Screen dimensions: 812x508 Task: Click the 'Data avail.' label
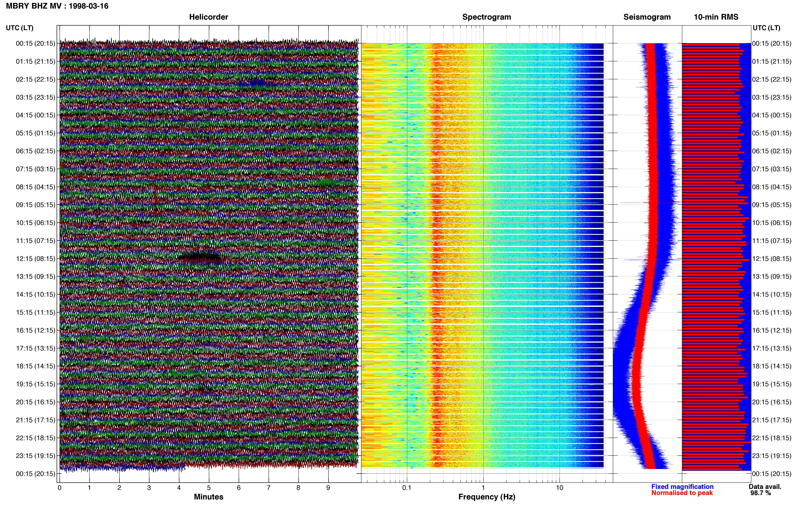click(x=765, y=487)
